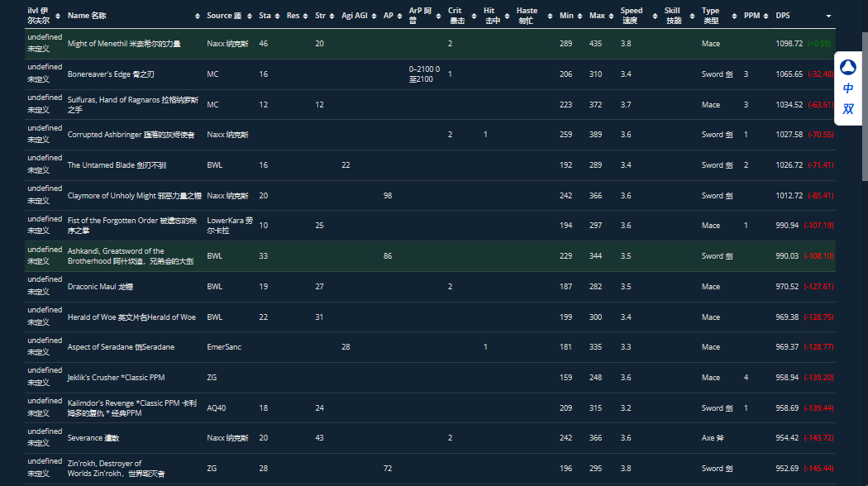Click Min value 181 in Aspect of Seradane row
Screen dimensions: 868x486
click(565, 347)
